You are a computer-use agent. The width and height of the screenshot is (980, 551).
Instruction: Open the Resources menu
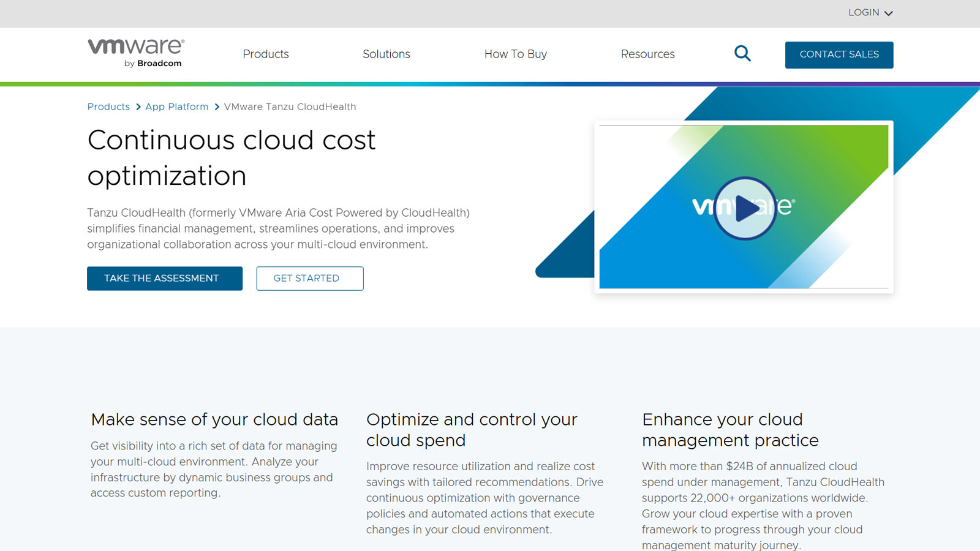click(648, 54)
